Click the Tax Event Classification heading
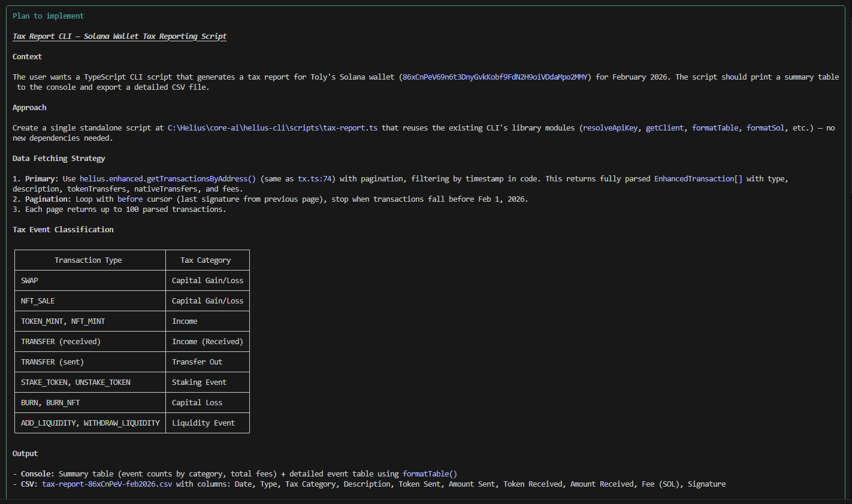The height and width of the screenshot is (504, 852). point(63,229)
